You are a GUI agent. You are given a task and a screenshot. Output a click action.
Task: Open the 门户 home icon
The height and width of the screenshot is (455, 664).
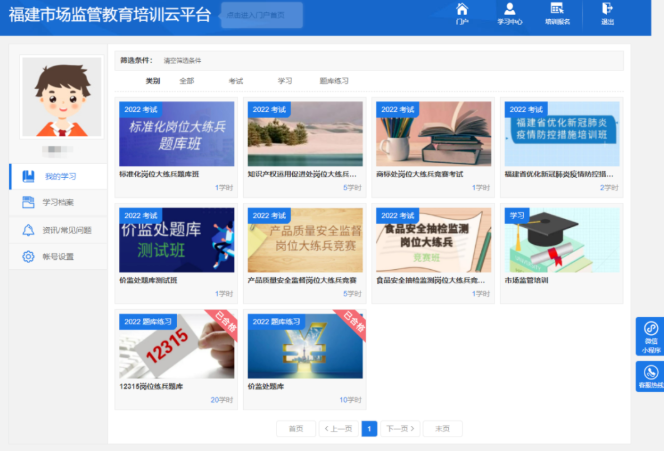(461, 13)
